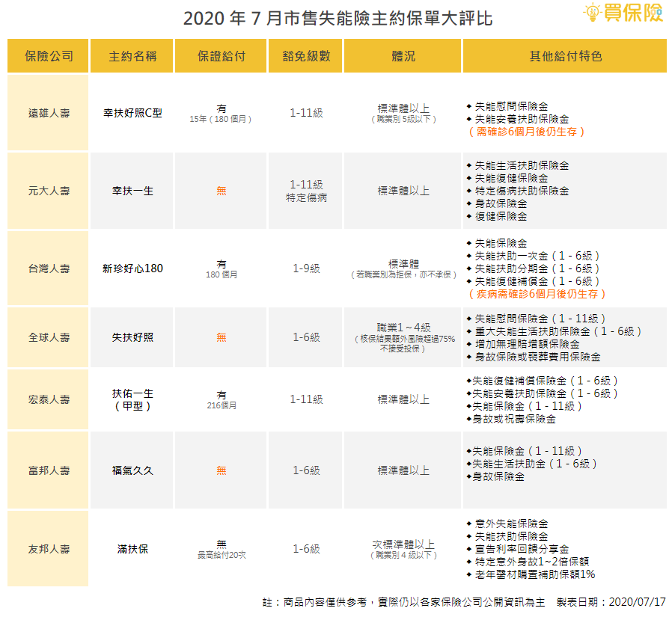Click the 富邦人壽 company cell
The image size is (672, 617).
point(48,470)
